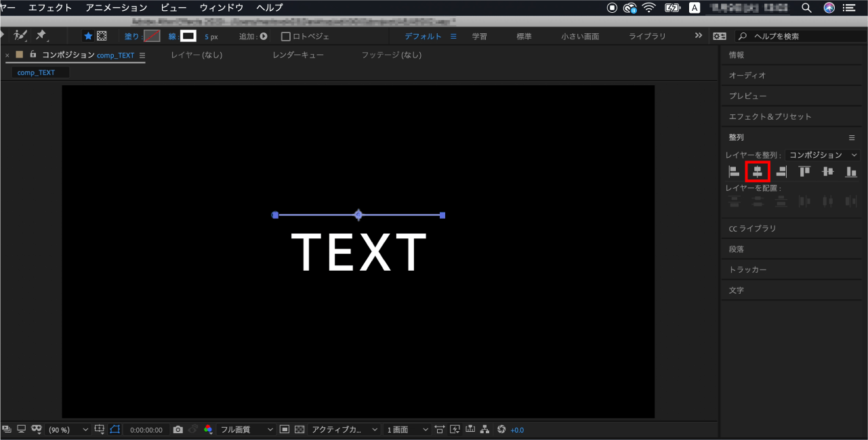
Task: Align layers to the bottom edge
Action: pyautogui.click(x=852, y=172)
